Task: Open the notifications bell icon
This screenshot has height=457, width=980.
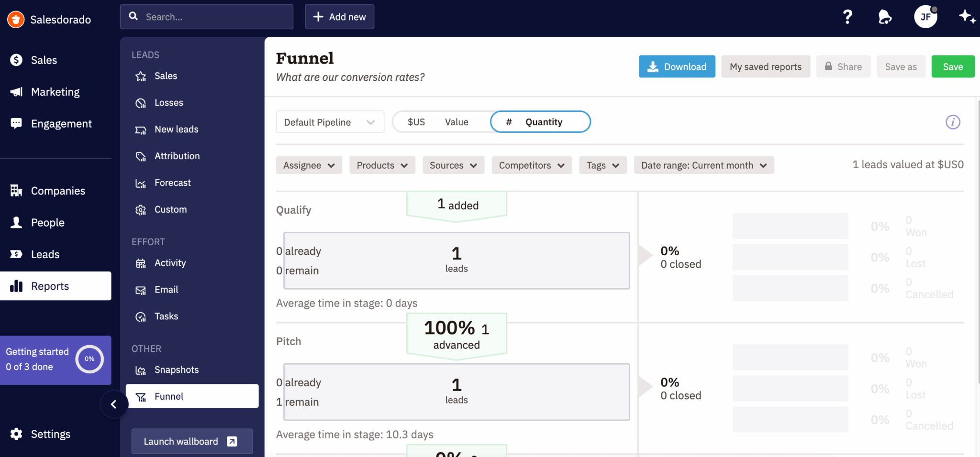Action: (x=885, y=17)
